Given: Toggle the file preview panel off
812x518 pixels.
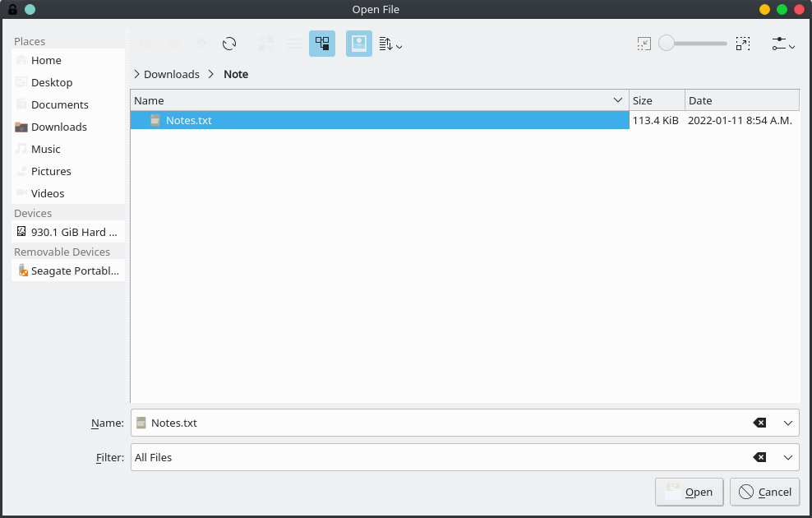Looking at the screenshot, I should pos(358,44).
